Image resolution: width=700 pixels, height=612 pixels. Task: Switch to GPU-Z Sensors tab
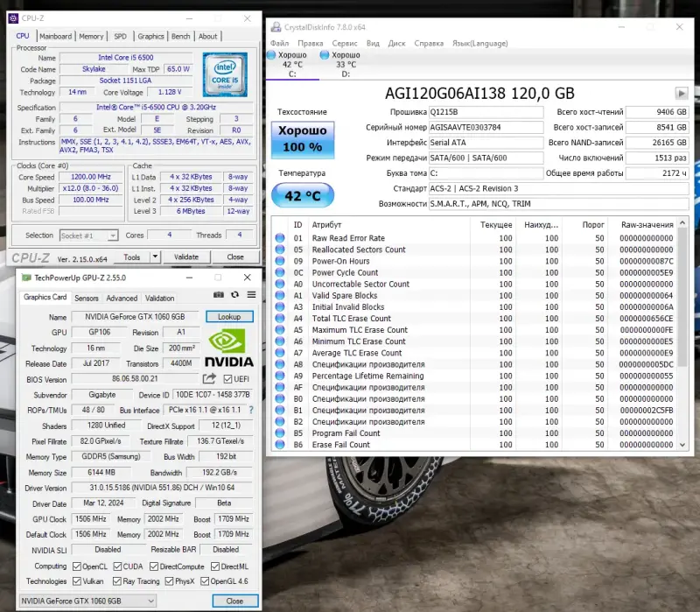pyautogui.click(x=87, y=298)
